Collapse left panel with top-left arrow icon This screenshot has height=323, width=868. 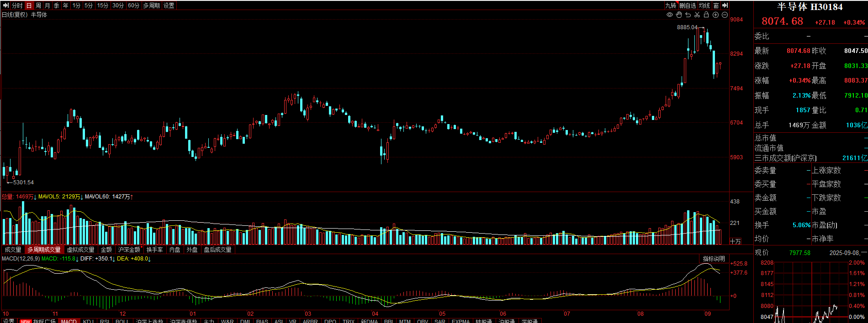[6, 5]
